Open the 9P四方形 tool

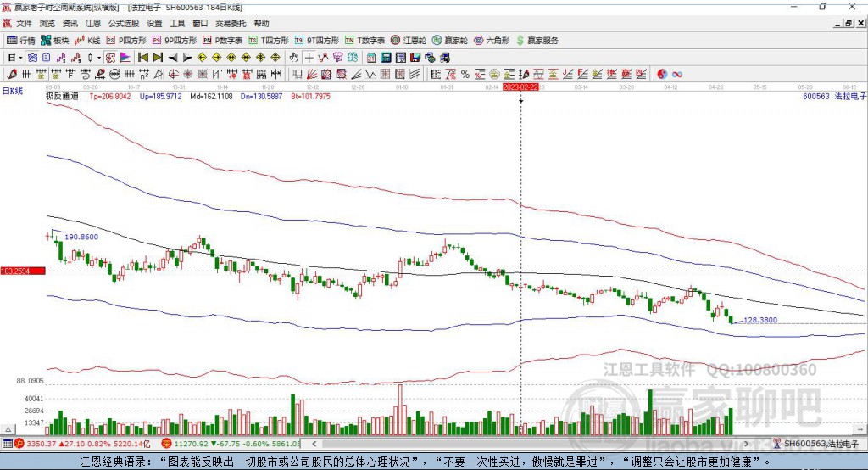pos(175,41)
